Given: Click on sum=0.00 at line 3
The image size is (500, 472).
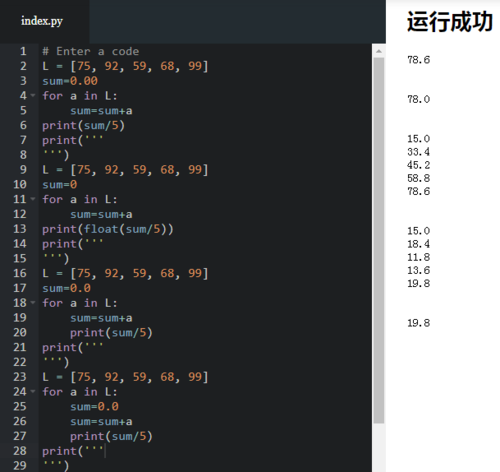Looking at the screenshot, I should [70, 81].
